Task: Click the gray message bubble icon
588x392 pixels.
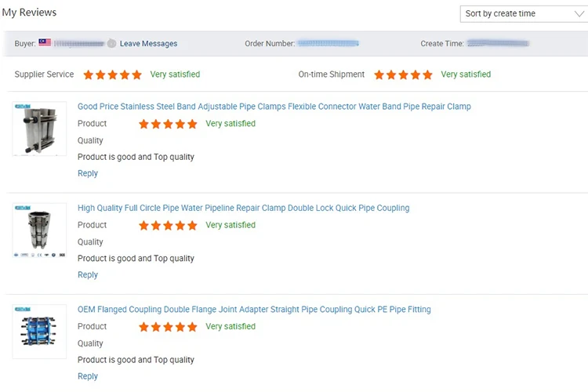Action: (x=112, y=44)
